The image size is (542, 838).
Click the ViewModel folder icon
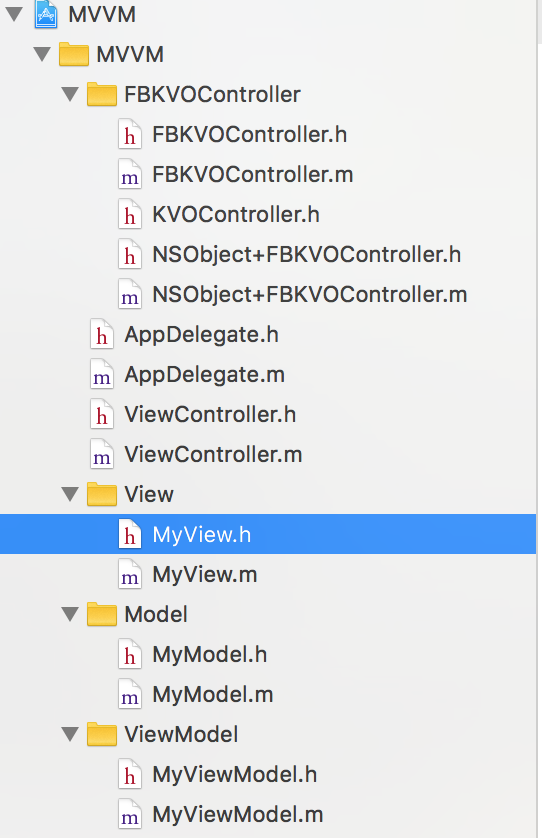[x=102, y=734]
